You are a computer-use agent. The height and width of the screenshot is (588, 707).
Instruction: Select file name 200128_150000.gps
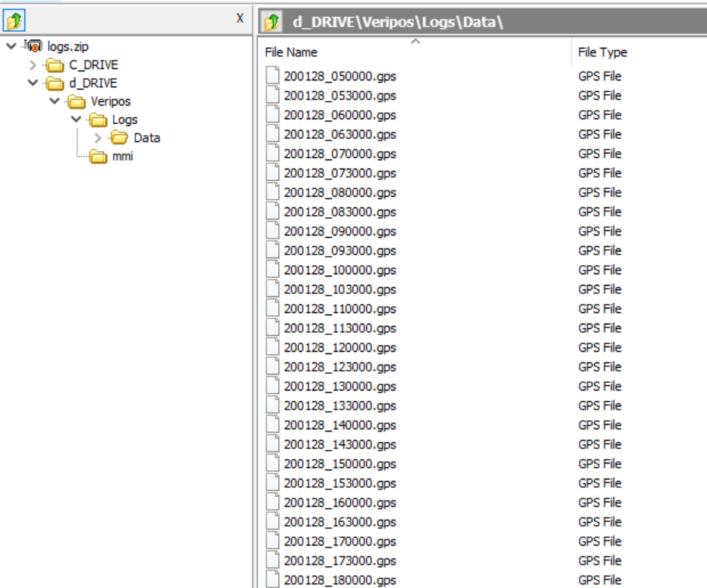340,464
